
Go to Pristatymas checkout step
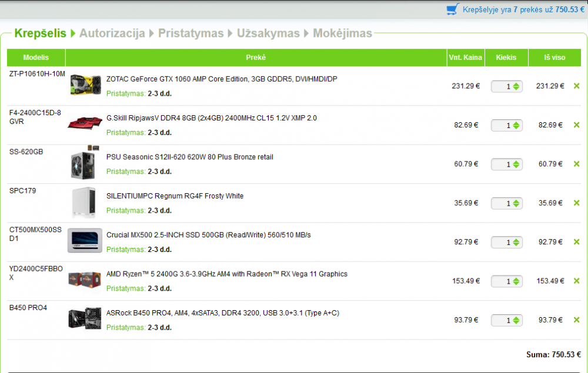191,33
